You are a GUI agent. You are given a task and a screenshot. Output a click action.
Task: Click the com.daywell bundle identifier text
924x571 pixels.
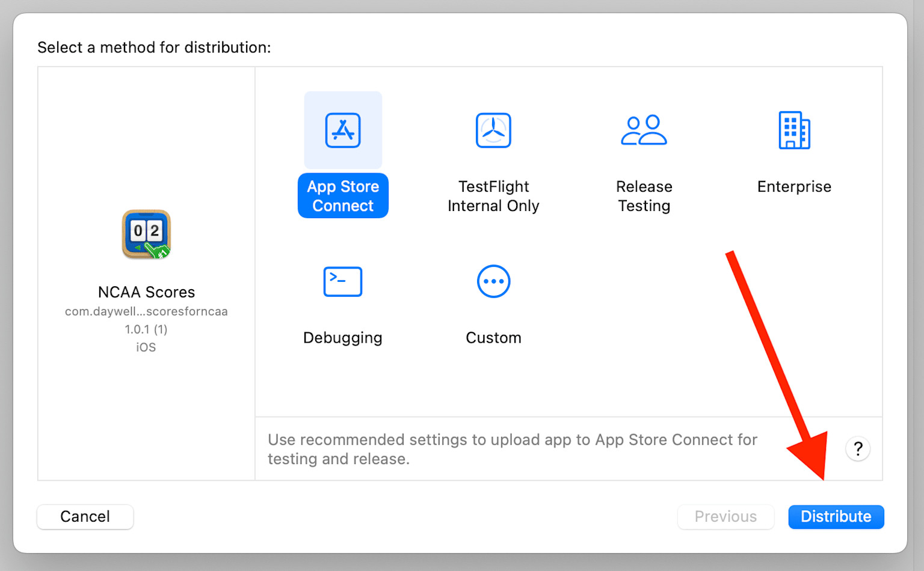[146, 311]
